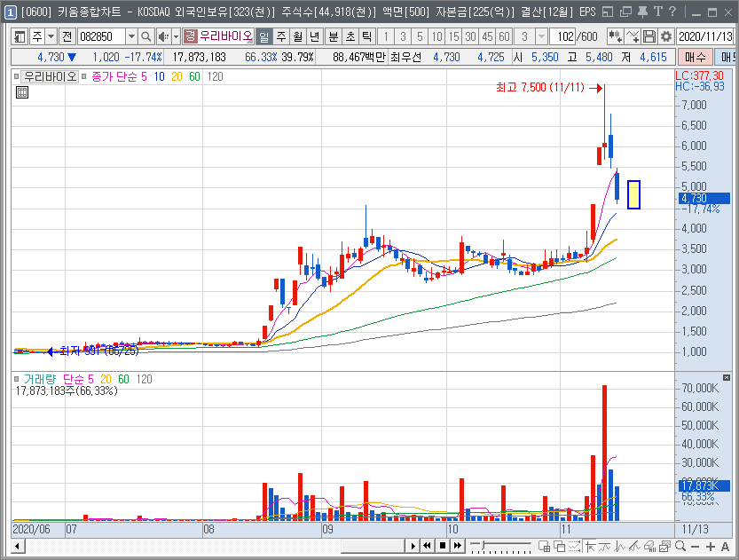Open chart indicator add icon with candles

(615, 36)
